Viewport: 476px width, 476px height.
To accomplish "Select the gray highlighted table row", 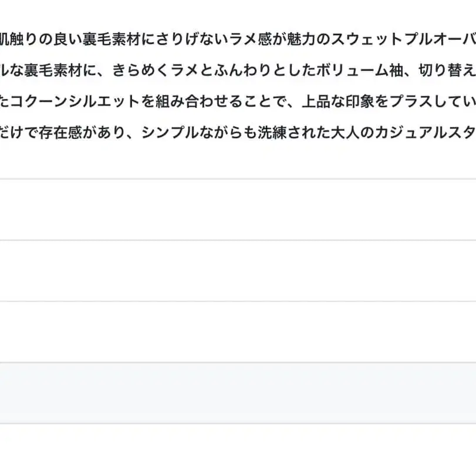I will pos(238,393).
